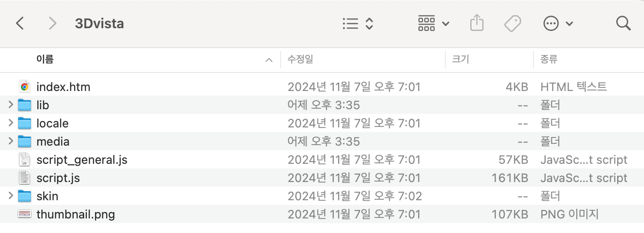The image size is (644, 233).
Task: Sort by the 크기 column header
Action: [460, 59]
